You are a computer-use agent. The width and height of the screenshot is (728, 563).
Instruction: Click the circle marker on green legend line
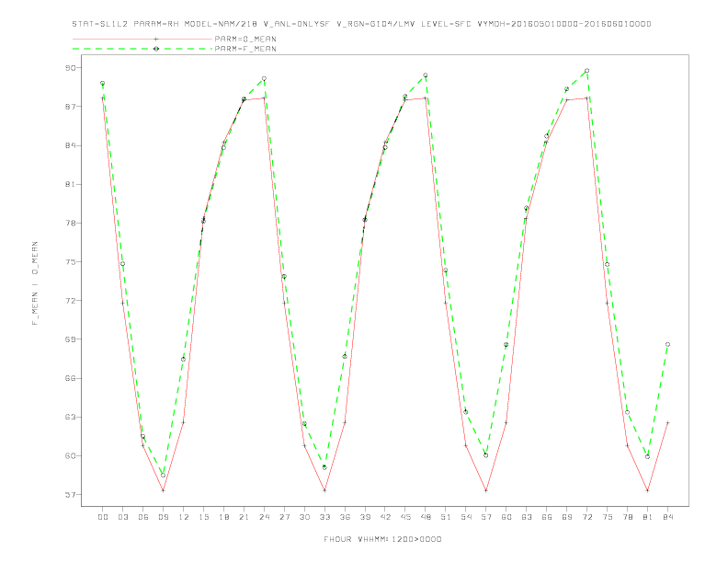click(156, 49)
